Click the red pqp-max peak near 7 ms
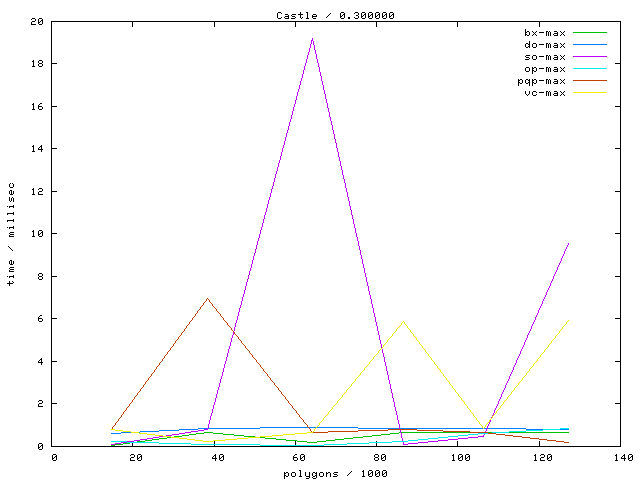Viewport: 640px width, 480px height. pyautogui.click(x=207, y=298)
